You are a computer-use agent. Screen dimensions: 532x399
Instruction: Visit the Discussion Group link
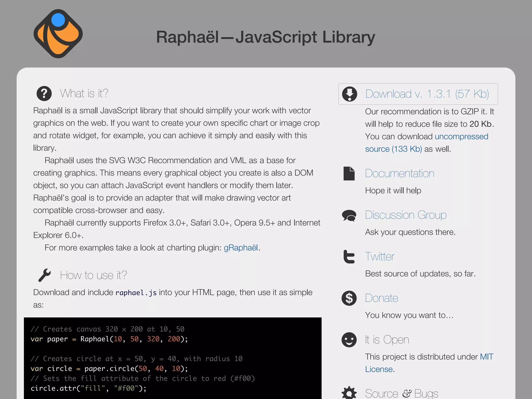(x=406, y=215)
